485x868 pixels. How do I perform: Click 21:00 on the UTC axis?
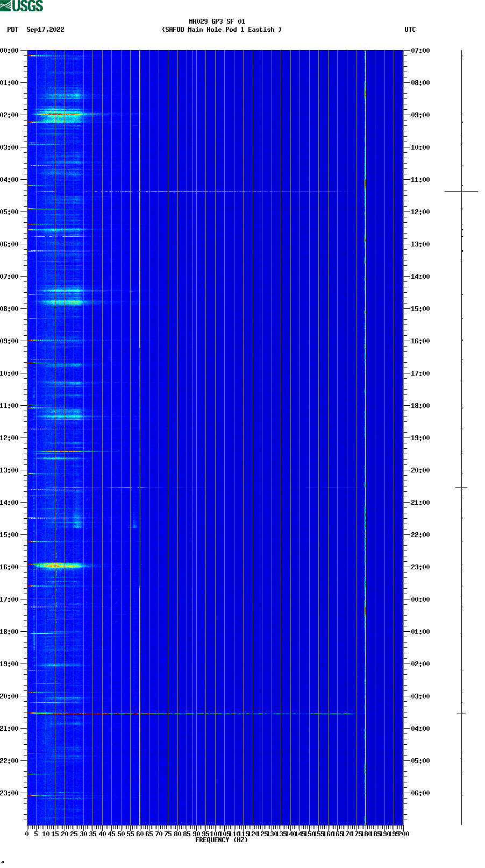point(420,503)
